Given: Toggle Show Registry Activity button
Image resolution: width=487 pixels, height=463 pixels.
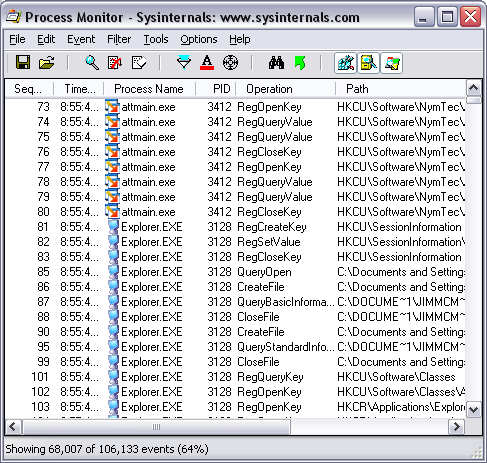Looking at the screenshot, I should coord(345,63).
